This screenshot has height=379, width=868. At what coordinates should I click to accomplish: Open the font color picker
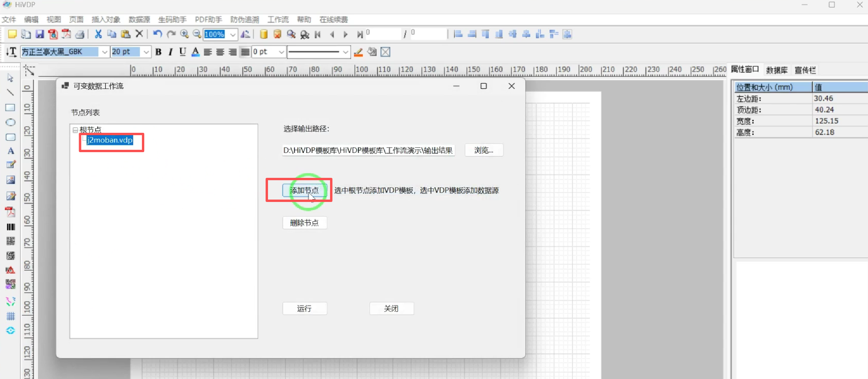195,52
